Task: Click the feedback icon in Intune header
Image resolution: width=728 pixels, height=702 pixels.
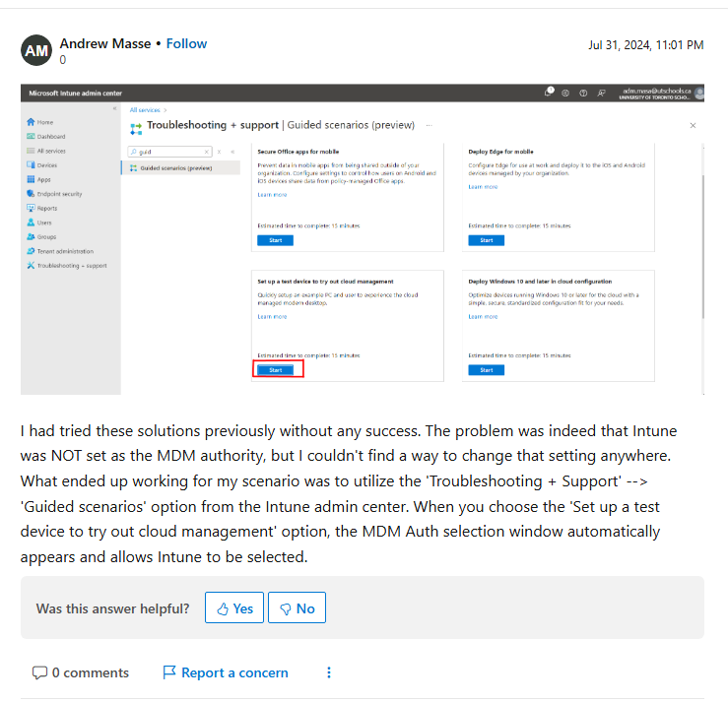Action: click(x=601, y=93)
